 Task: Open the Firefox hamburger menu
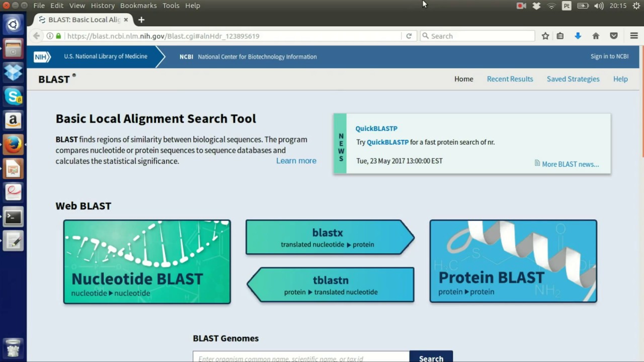(x=634, y=36)
